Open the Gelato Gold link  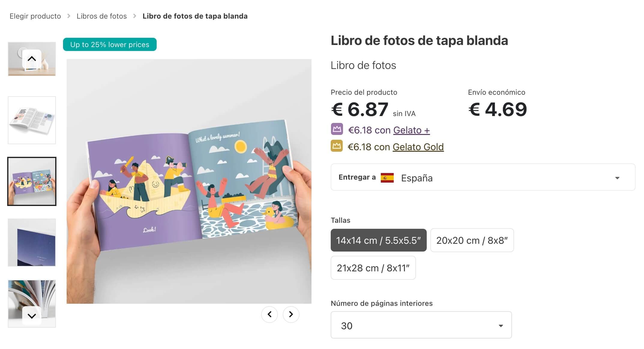[418, 147]
